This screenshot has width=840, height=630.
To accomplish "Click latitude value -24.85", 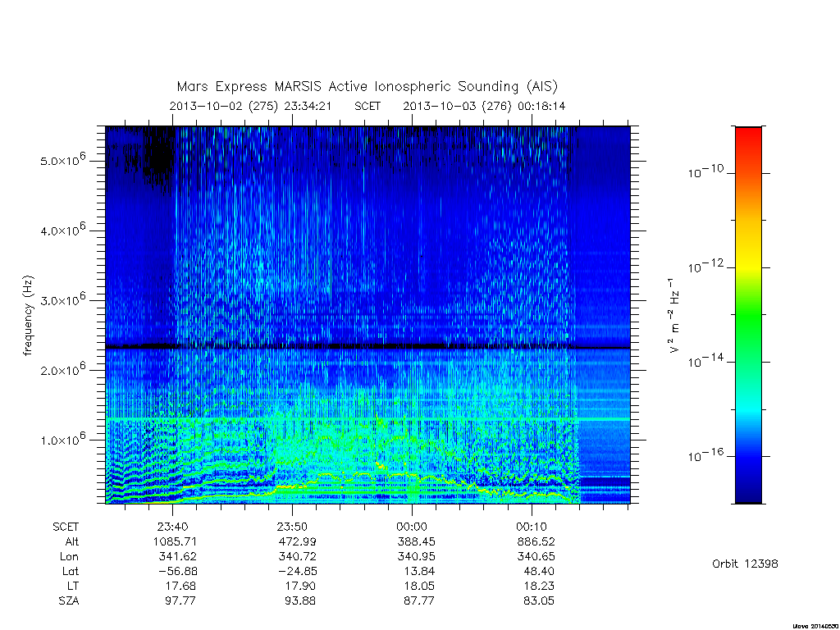I will 297,571.
